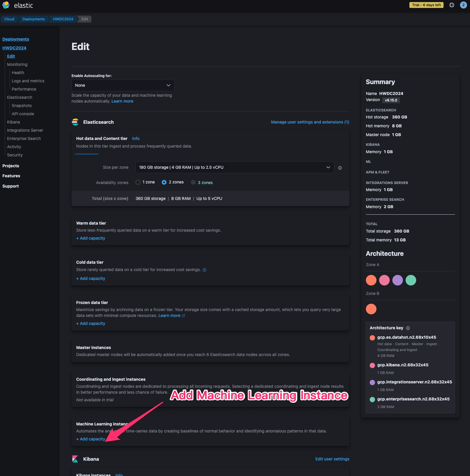Click info icon beside Cold data tier description
Image resolution: width=470 pixels, height=476 pixels.
pyautogui.click(x=204, y=270)
